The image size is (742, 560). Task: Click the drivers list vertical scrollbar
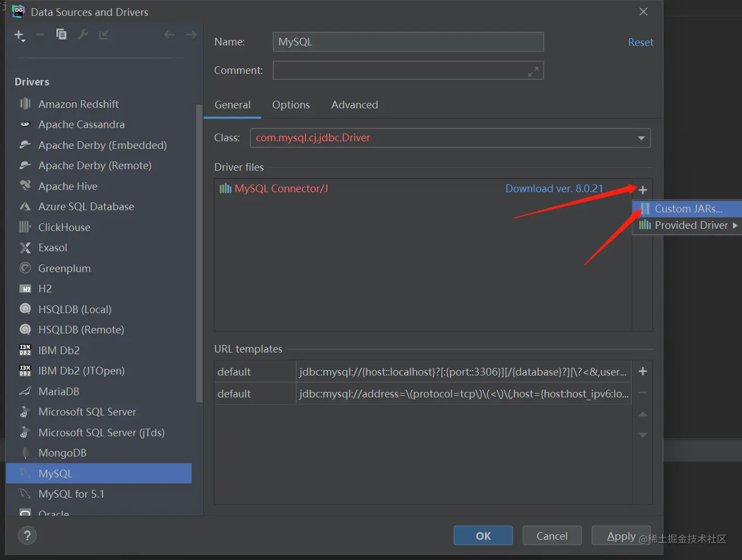pos(199,253)
